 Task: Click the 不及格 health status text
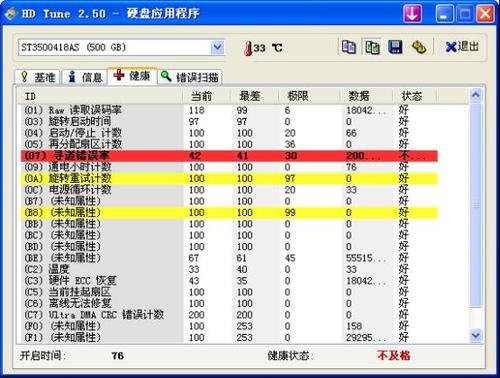point(394,355)
